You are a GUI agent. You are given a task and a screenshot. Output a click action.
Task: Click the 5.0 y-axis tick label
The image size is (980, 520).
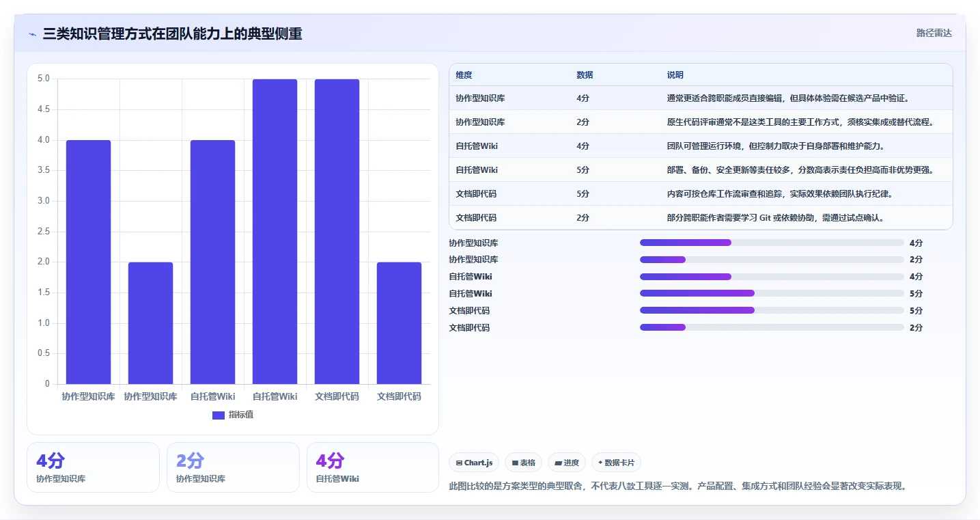(44, 79)
